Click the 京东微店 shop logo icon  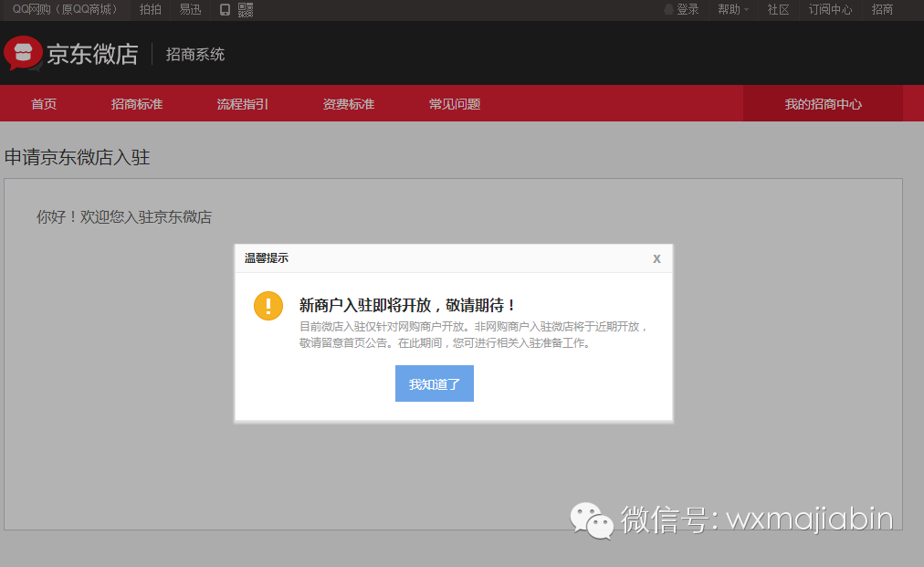(23, 53)
